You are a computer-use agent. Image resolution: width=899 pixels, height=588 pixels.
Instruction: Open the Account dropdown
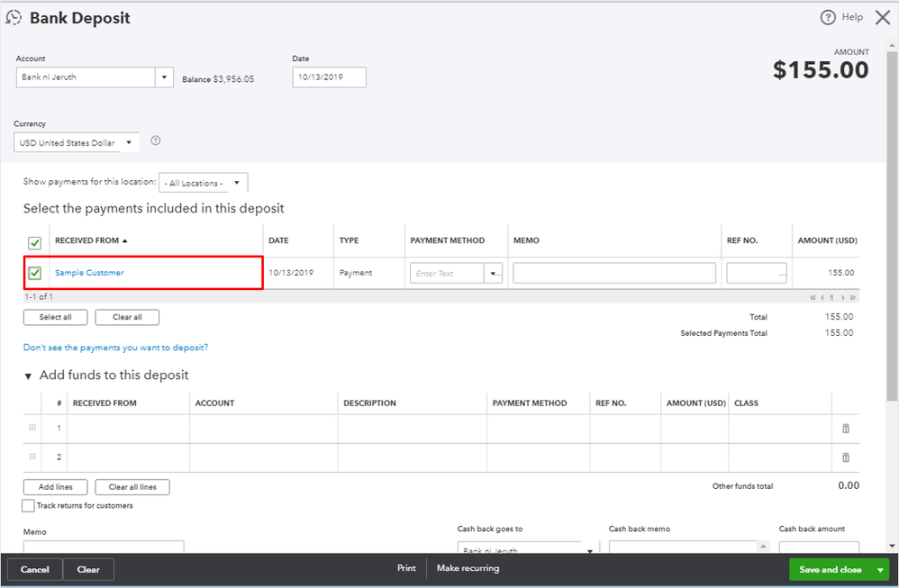[x=164, y=77]
